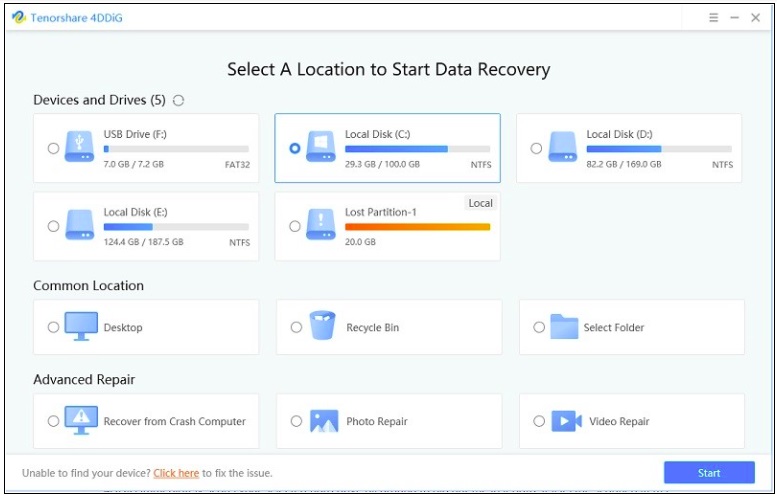Select the Local Disk (E:) radio button
Screen dimensions: 777x497
[x=54, y=226]
